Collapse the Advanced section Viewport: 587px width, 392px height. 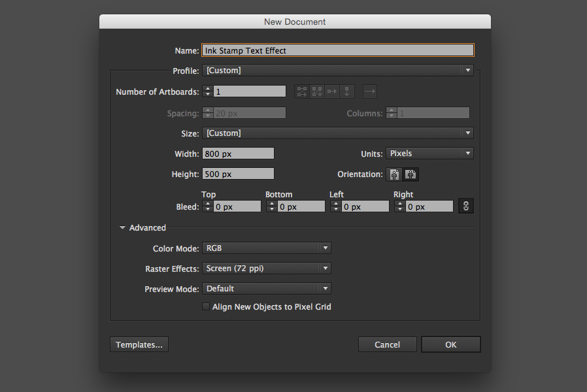click(122, 227)
